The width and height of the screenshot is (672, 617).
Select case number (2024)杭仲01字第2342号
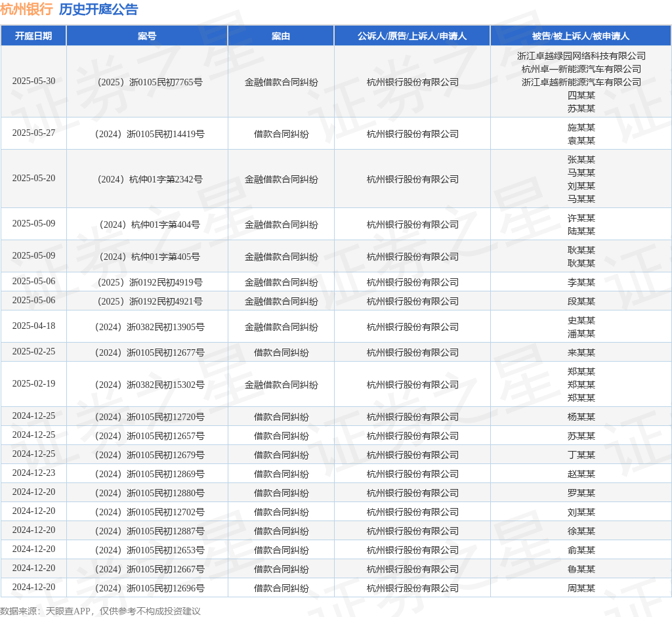click(x=150, y=179)
